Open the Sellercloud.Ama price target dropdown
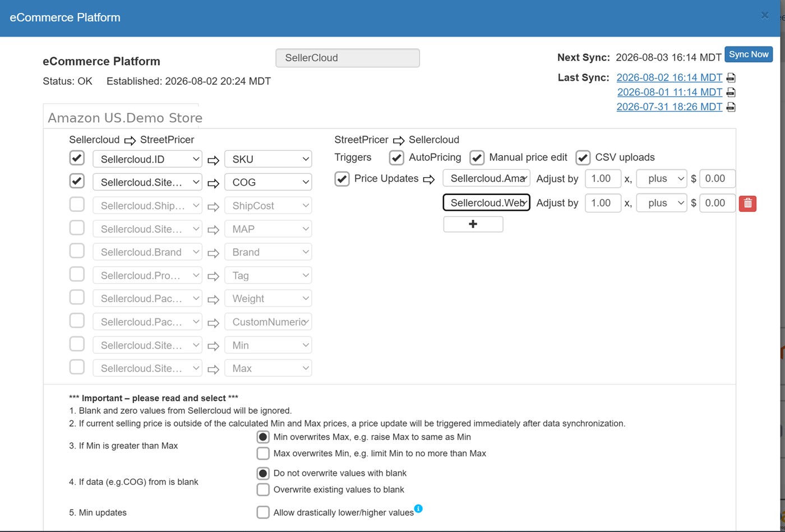The height and width of the screenshot is (532, 785). [487, 178]
